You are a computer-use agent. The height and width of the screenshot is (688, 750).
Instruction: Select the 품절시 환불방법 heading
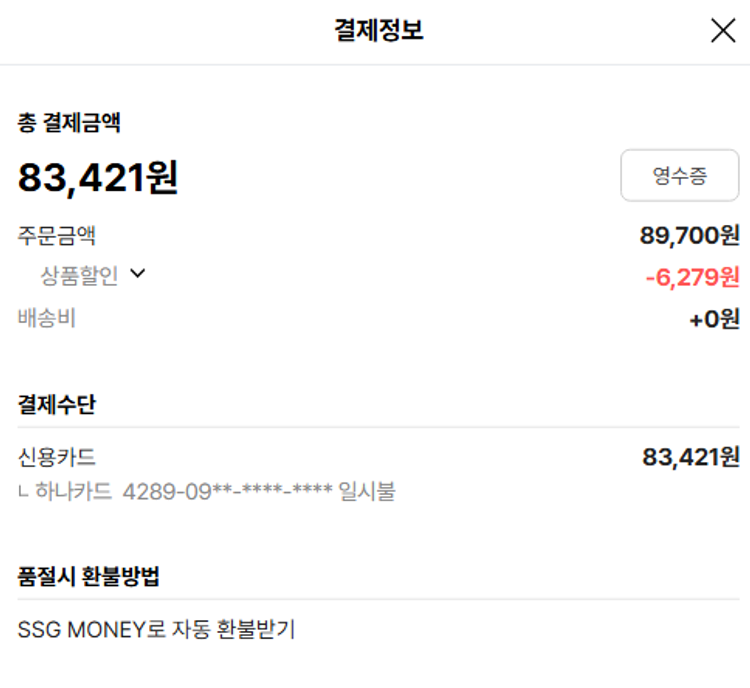(89, 577)
